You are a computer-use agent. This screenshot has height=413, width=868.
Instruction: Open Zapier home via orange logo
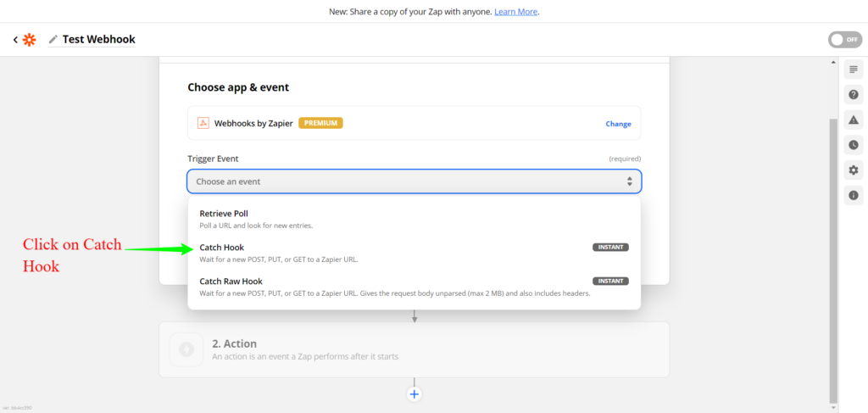tap(29, 40)
